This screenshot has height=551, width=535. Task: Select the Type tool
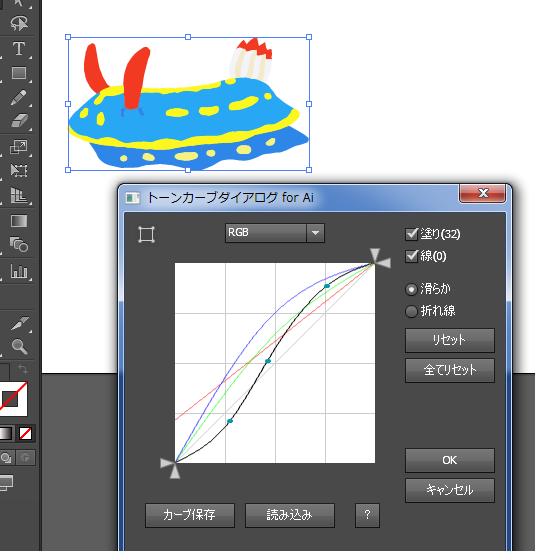(x=19, y=48)
